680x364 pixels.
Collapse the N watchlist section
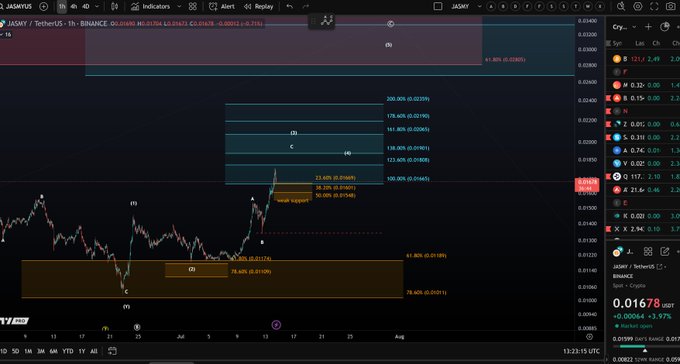(x=642, y=111)
